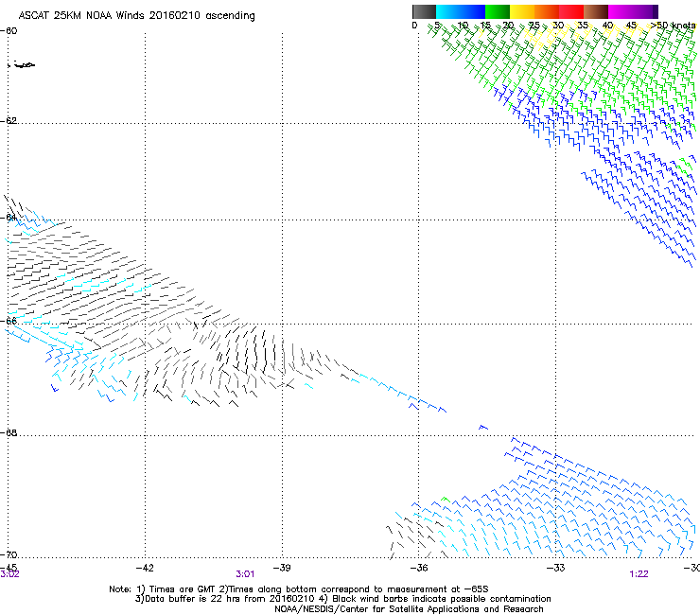Click the -64 latitude label
Screen dimensions: 700x615
pos(9,218)
